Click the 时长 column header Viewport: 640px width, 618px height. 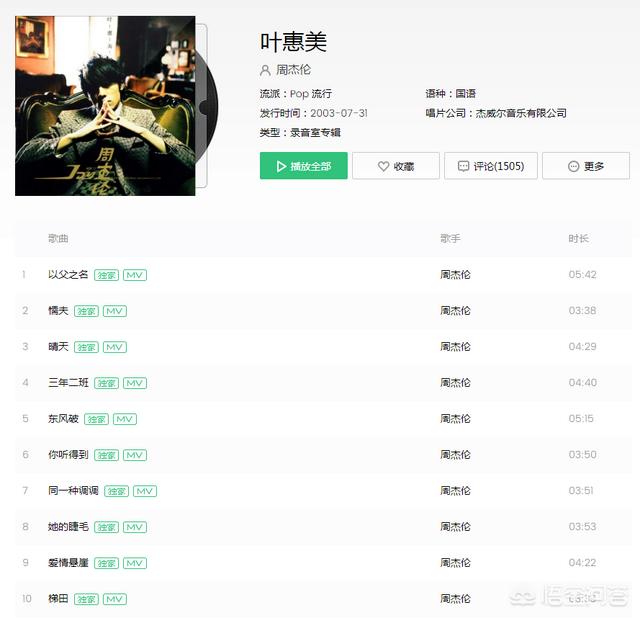coord(578,238)
